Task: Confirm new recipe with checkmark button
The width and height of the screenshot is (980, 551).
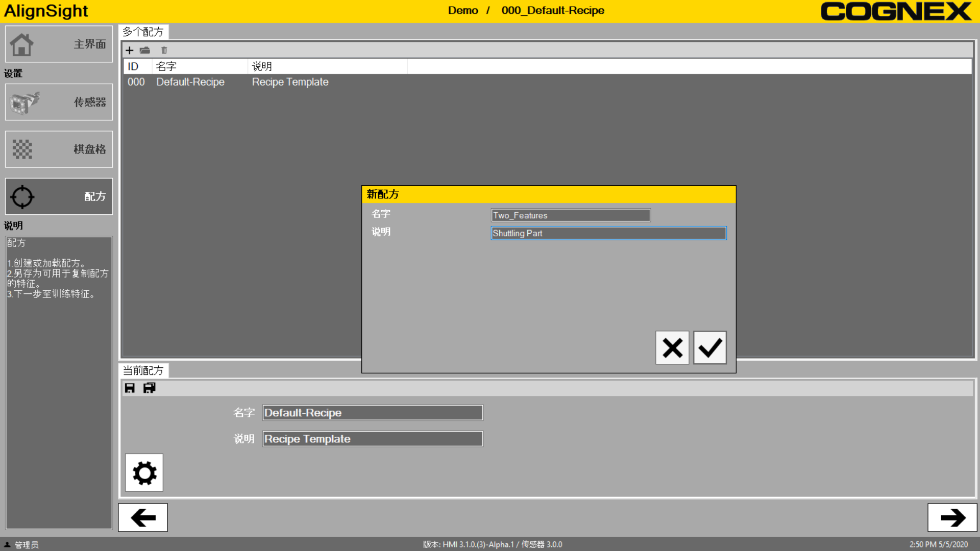Action: coord(709,348)
